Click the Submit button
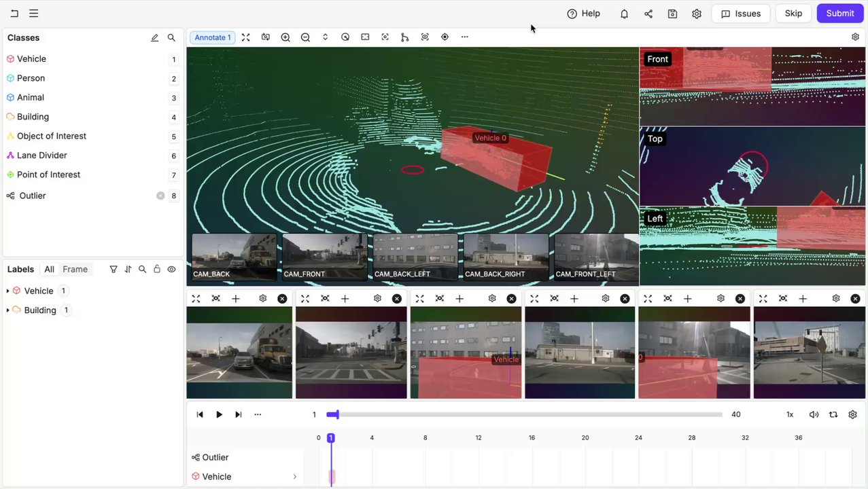Viewport: 868px width, 489px height. click(x=840, y=14)
